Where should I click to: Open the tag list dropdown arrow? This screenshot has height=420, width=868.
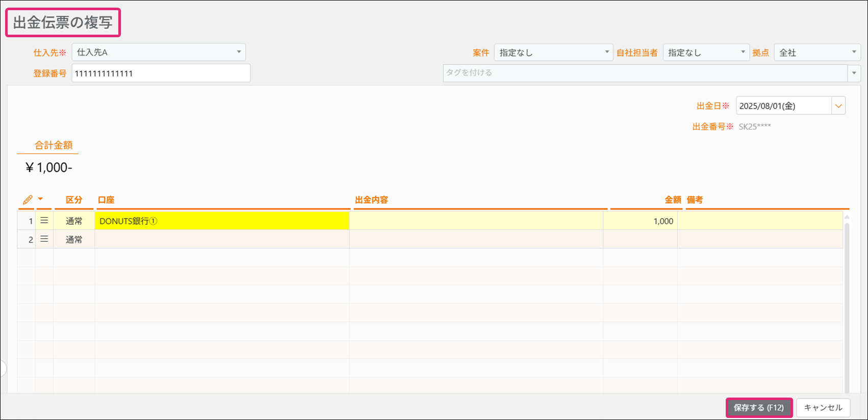(854, 73)
